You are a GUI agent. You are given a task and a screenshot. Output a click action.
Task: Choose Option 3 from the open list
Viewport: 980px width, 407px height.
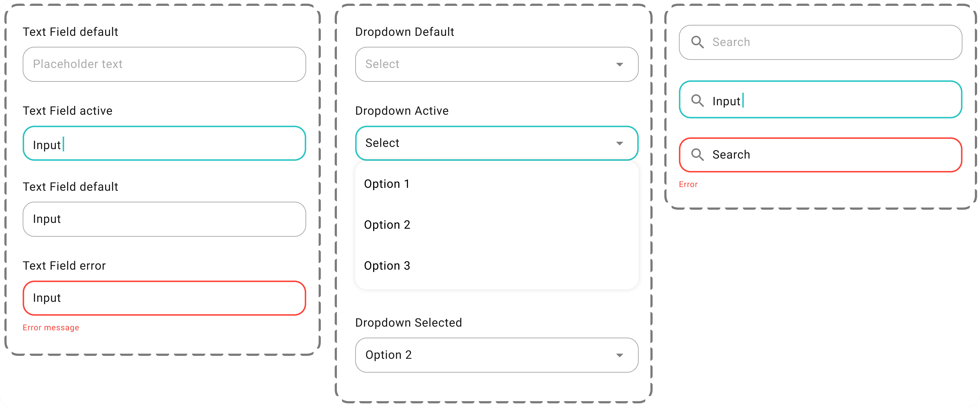[x=496, y=265]
